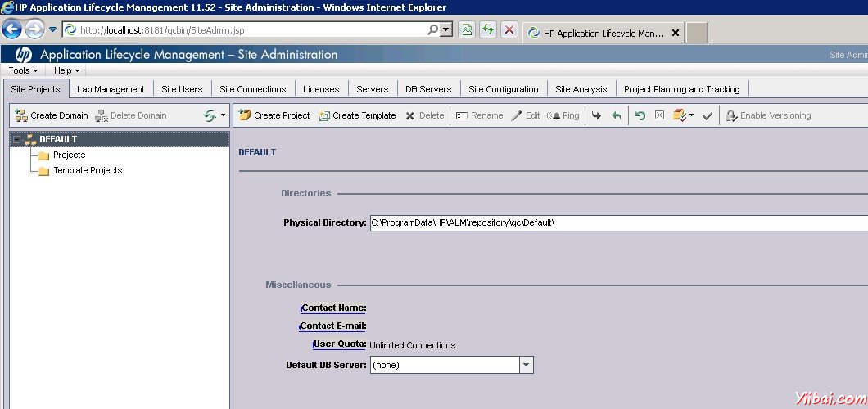
Task: Click the browser stop red X icon
Action: 509,29
